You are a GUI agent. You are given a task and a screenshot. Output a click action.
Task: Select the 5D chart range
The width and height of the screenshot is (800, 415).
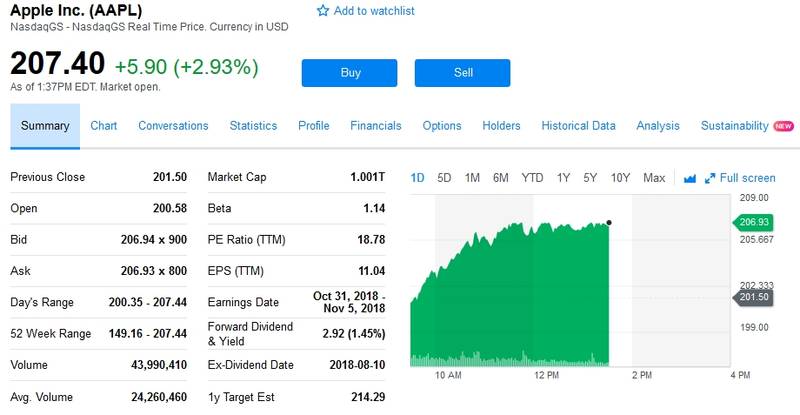point(444,178)
